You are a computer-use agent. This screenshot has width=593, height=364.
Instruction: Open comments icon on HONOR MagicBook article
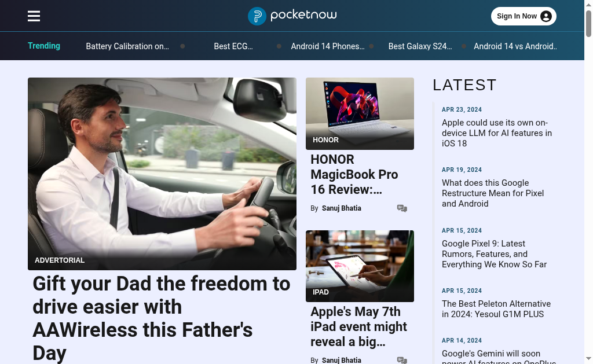tap(402, 208)
